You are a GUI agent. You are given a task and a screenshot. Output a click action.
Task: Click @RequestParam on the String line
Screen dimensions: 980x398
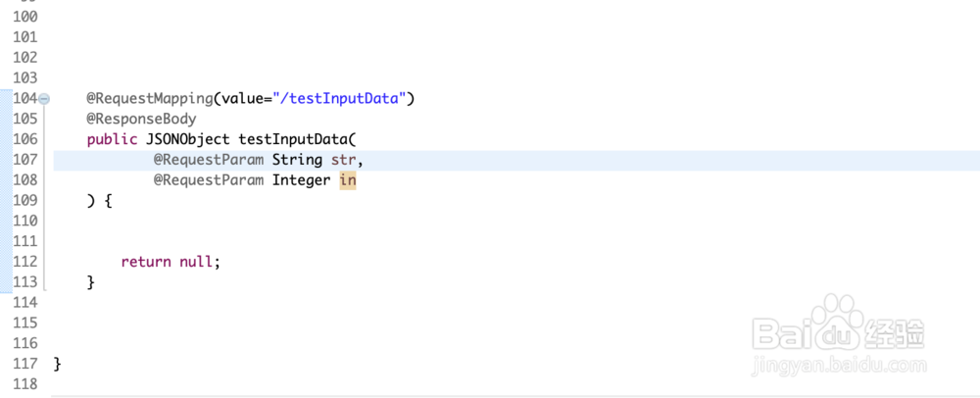click(208, 160)
